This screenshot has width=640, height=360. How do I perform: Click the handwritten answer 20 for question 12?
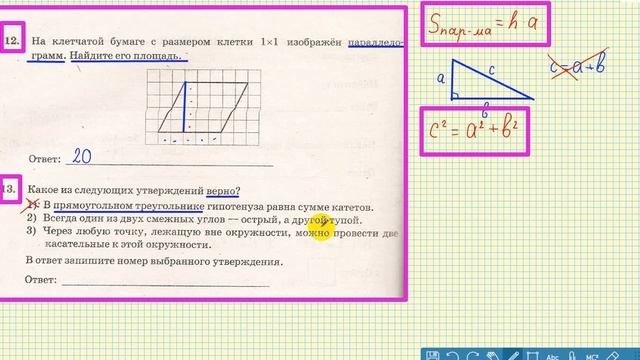coord(82,156)
